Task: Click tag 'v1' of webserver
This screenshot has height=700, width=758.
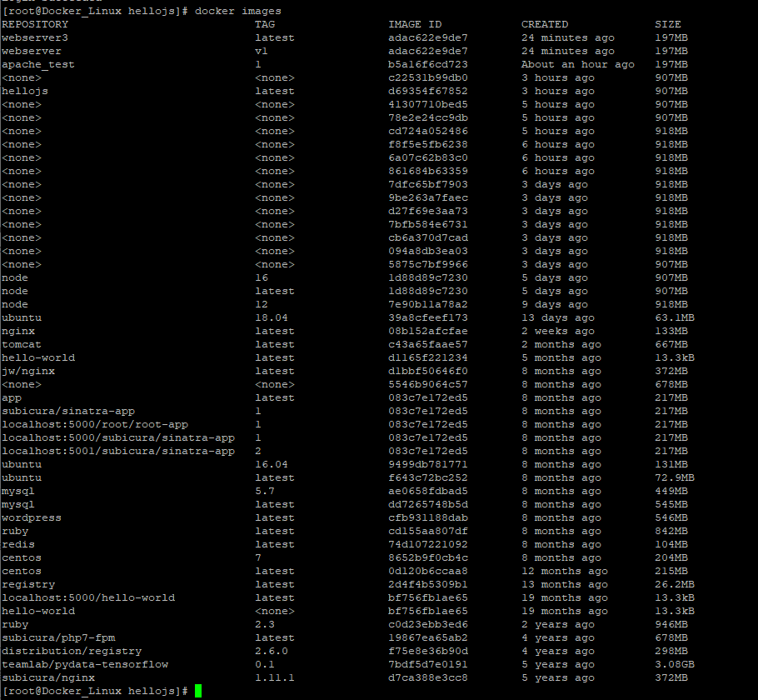Action: 262,51
